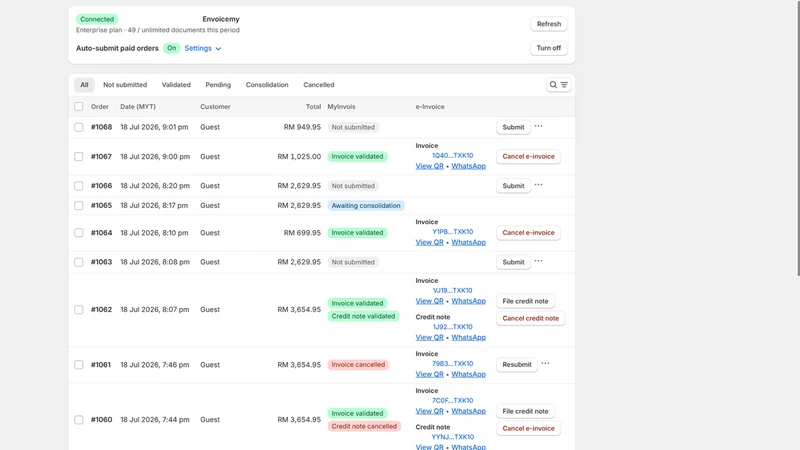The image size is (800, 450).
Task: Click the Total column header
Action: pos(313,107)
